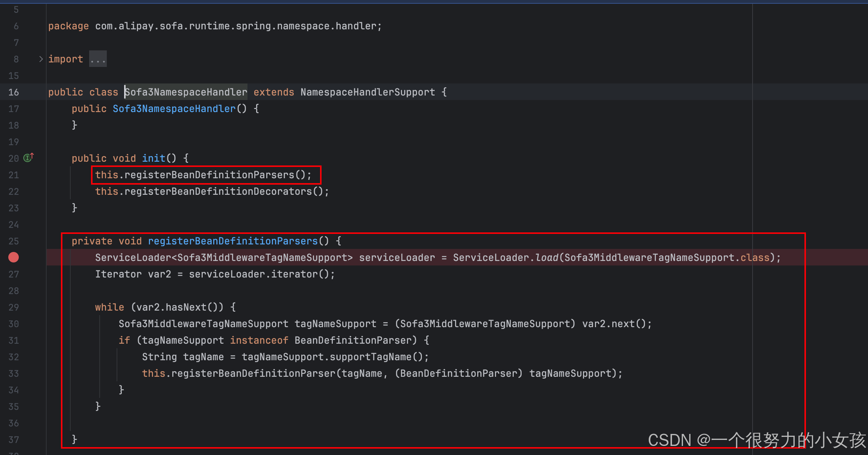Click the NamespaceHandlerSupport superclass name
Viewport: 868px width, 455px height.
coord(367,92)
